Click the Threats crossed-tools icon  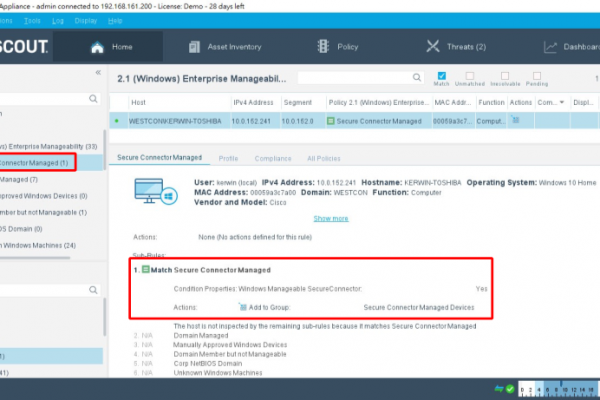tap(433, 47)
